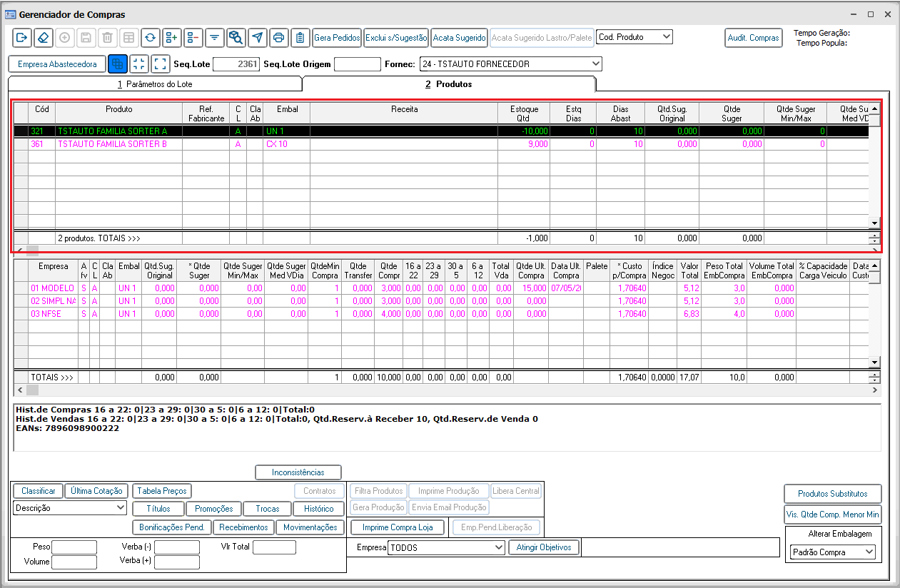Click the printer icon
This screenshot has height=588, width=900.
click(278, 38)
